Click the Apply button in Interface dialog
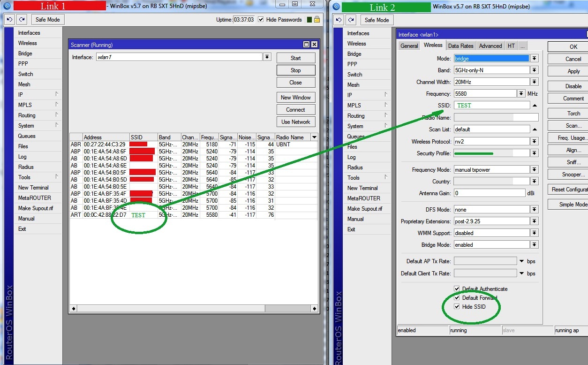This screenshot has width=588, height=365. click(x=568, y=71)
